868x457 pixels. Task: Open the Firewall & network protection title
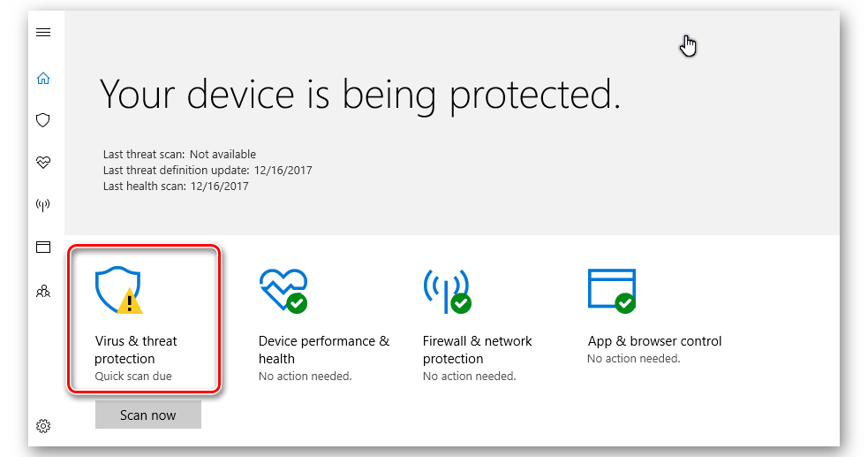click(477, 349)
